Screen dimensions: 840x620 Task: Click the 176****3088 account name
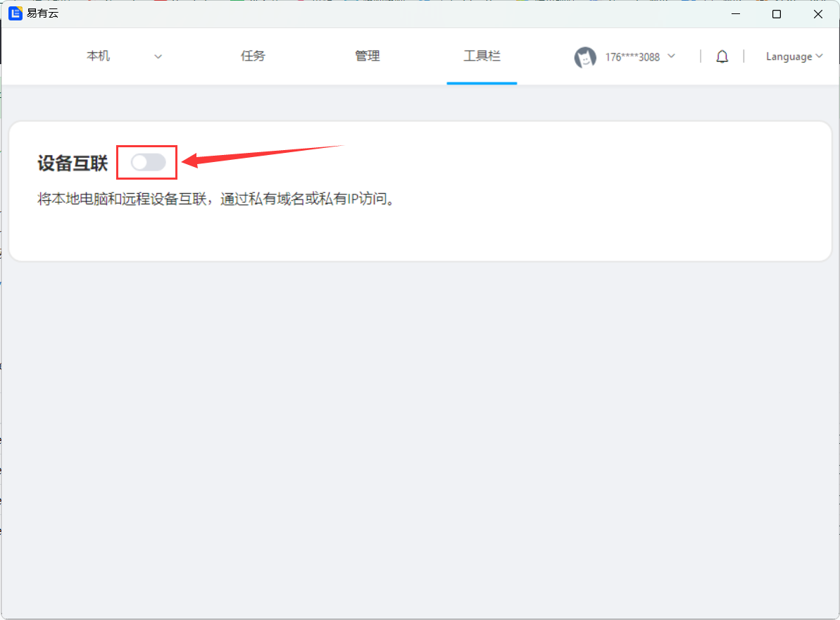coord(632,58)
